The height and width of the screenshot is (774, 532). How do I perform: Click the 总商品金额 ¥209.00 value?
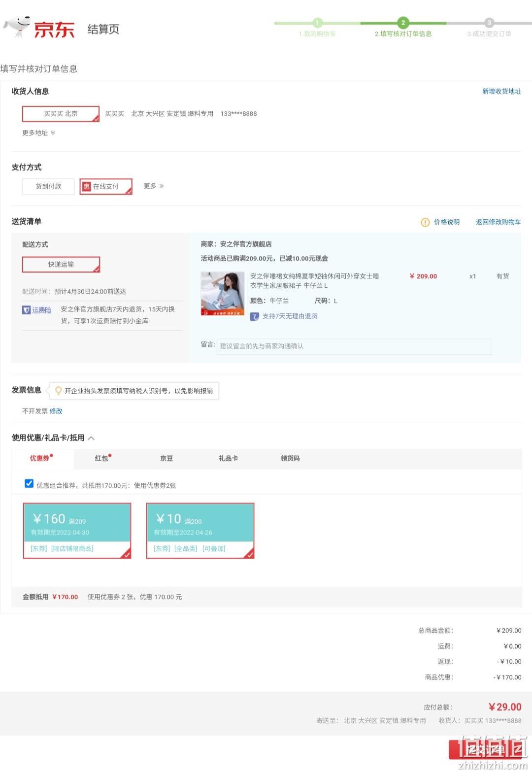click(509, 631)
